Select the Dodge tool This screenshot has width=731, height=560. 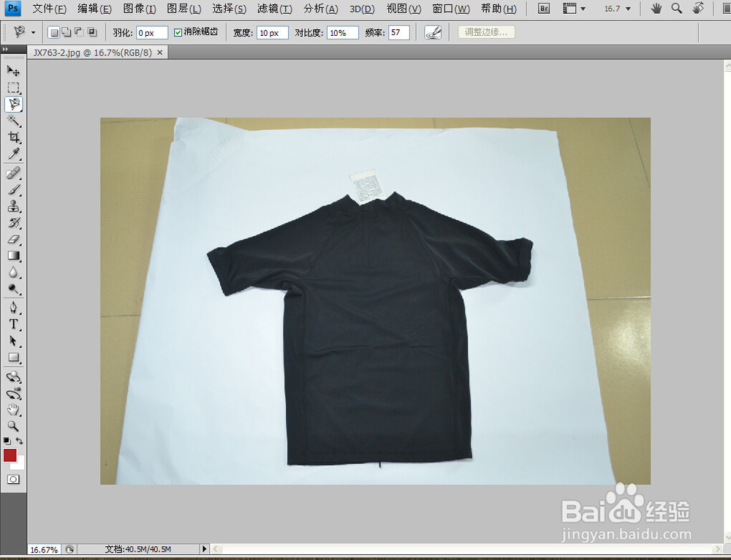click(13, 289)
